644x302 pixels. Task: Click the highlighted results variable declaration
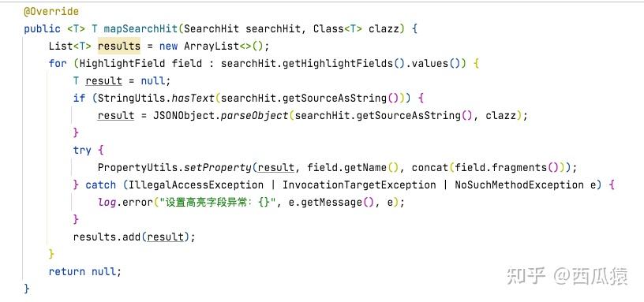point(118,46)
